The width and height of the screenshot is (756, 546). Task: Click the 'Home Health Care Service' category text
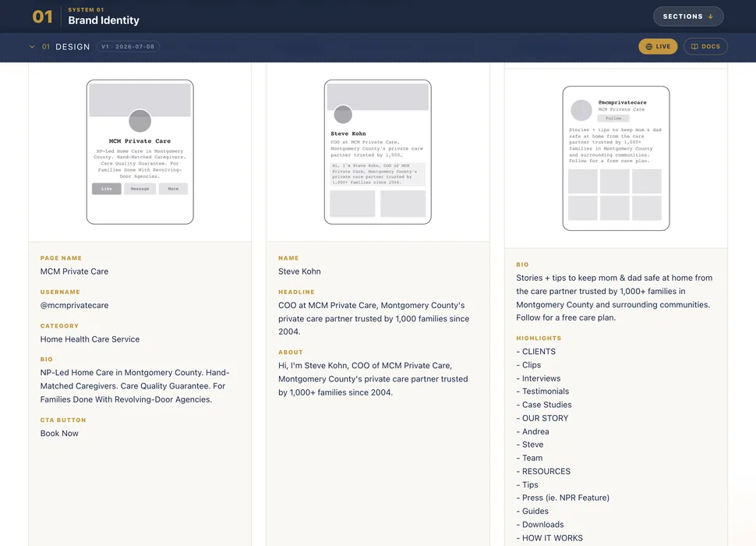pos(90,339)
